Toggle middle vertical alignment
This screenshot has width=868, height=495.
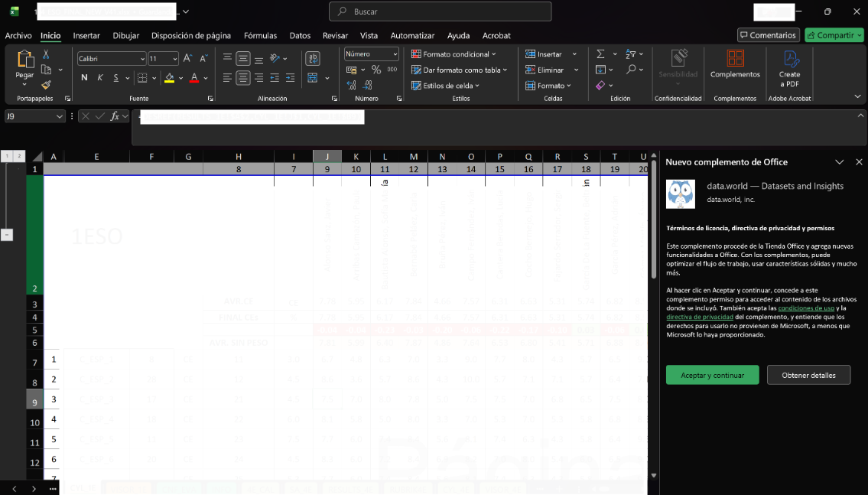pos(243,58)
